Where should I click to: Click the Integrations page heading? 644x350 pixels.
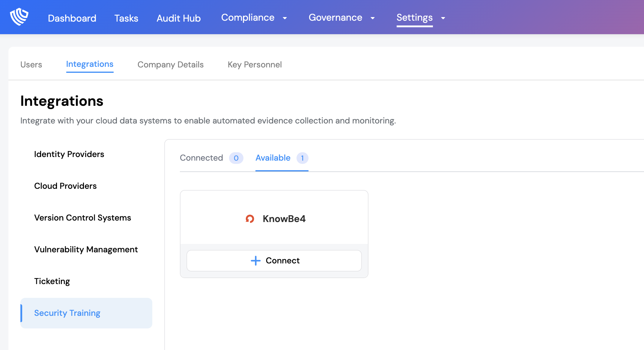62,101
